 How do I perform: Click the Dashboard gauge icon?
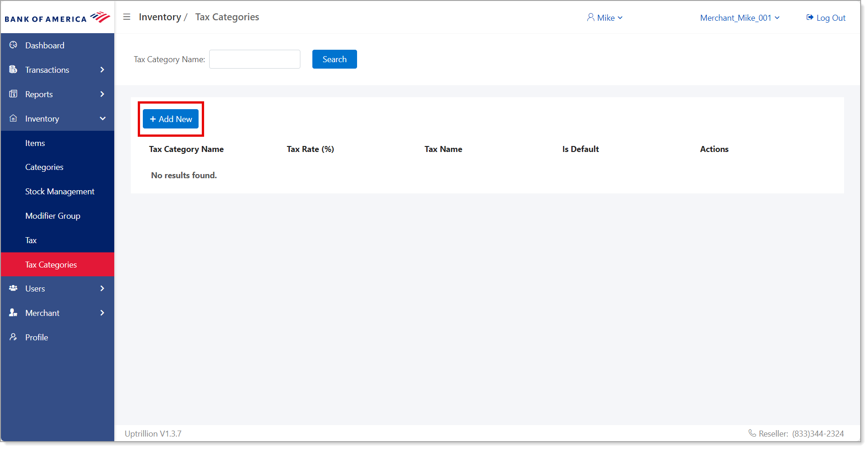point(13,45)
